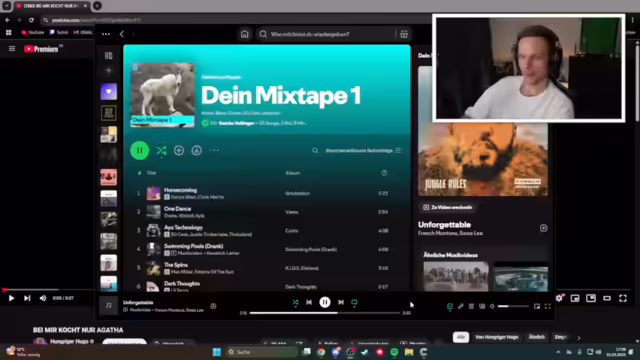Open the album Swimming Pools (Drank) link

tap(311, 249)
